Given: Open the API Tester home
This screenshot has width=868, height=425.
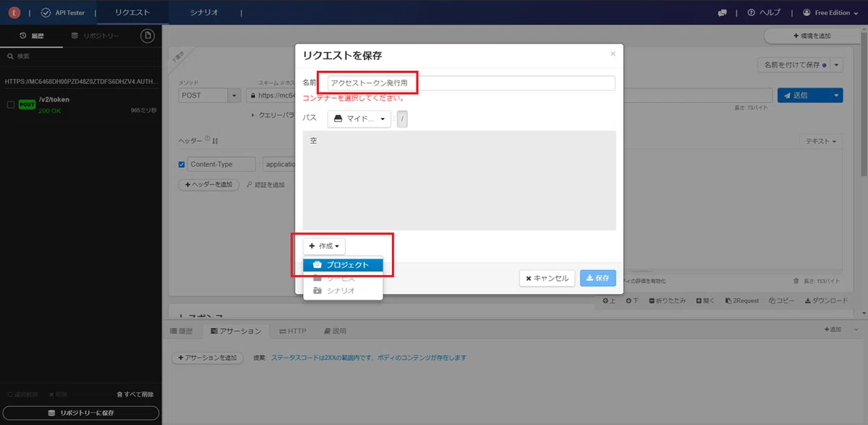Looking at the screenshot, I should pos(64,12).
